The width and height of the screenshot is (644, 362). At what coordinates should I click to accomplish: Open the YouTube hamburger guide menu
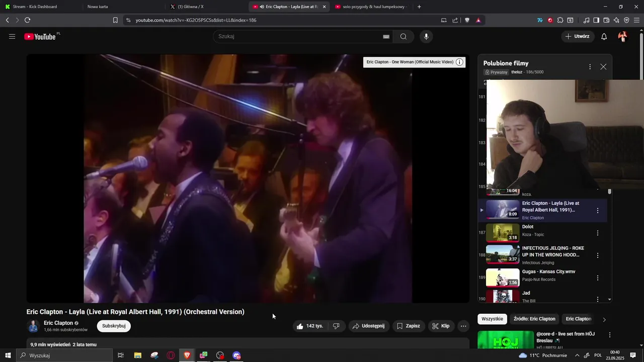pos(12,36)
